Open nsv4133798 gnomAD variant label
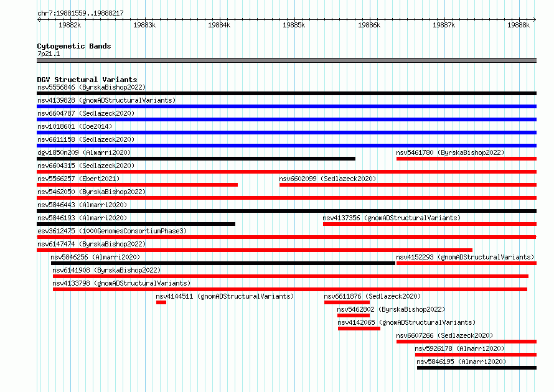554x392 pixels. click(121, 283)
